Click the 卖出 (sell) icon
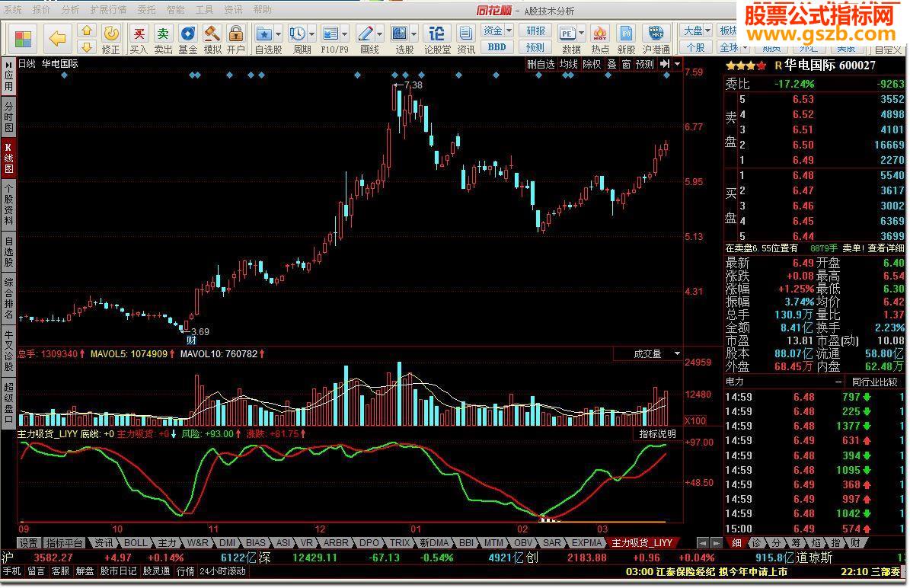Image resolution: width=910 pixels, height=588 pixels. (163, 39)
